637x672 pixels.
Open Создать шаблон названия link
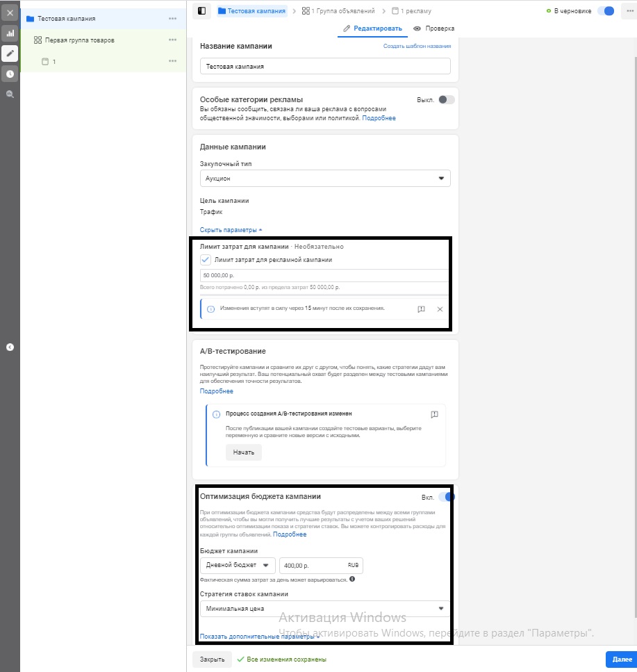point(417,47)
